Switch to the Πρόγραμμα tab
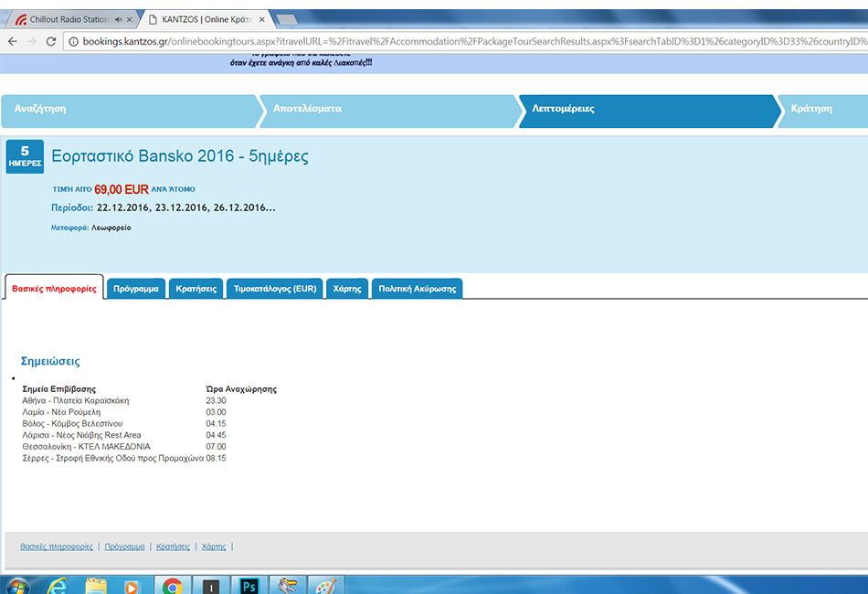The height and width of the screenshot is (594, 868). pos(136,289)
